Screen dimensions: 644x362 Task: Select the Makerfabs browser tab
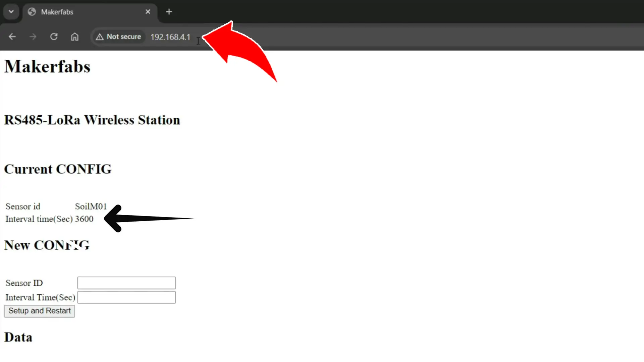[x=90, y=12]
